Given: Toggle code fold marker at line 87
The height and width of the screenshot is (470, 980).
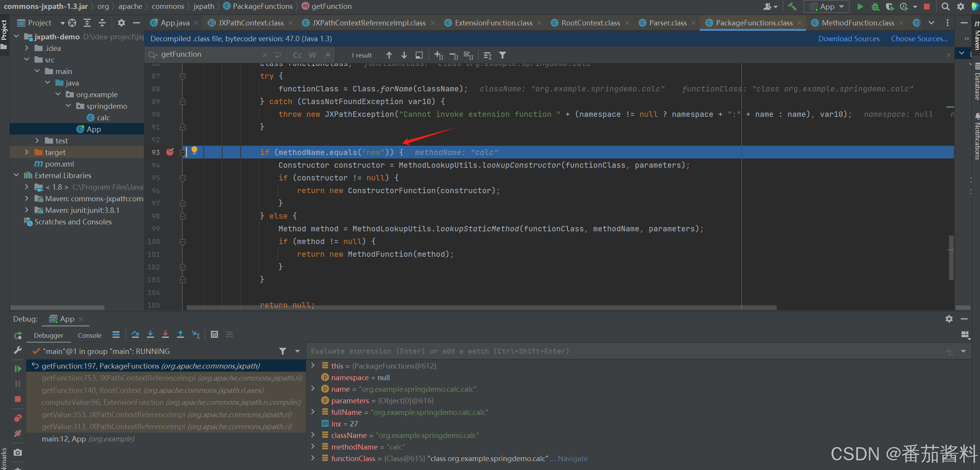Looking at the screenshot, I should 183,76.
